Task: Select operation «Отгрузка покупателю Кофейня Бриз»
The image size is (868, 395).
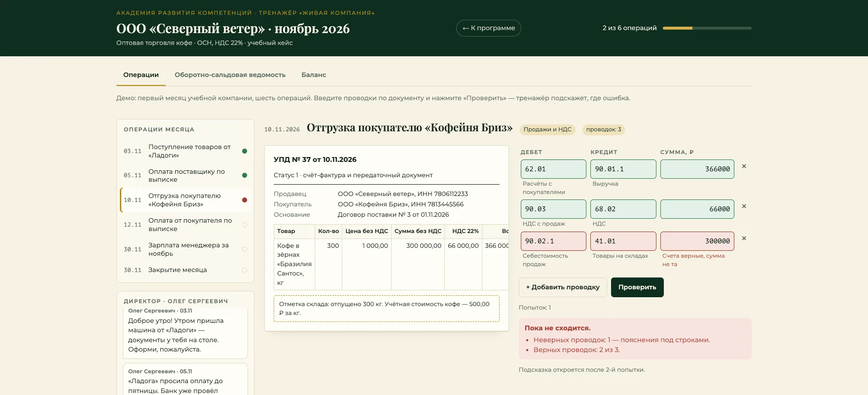Action: coord(185,200)
